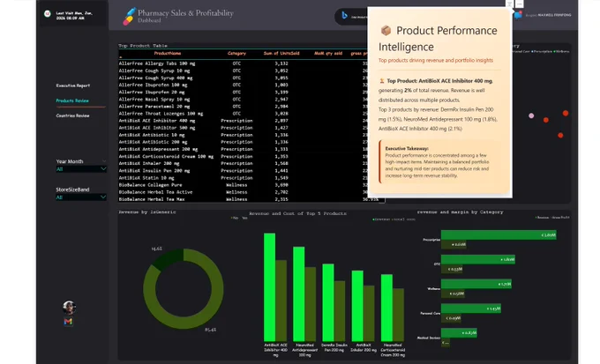Click the Prescription revenue bar in category chart

[499, 234]
